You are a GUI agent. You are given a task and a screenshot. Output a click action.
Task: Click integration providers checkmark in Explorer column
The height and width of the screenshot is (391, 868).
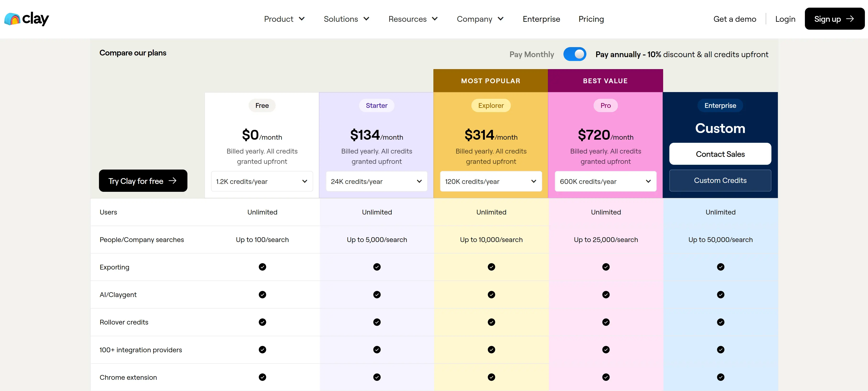point(491,350)
